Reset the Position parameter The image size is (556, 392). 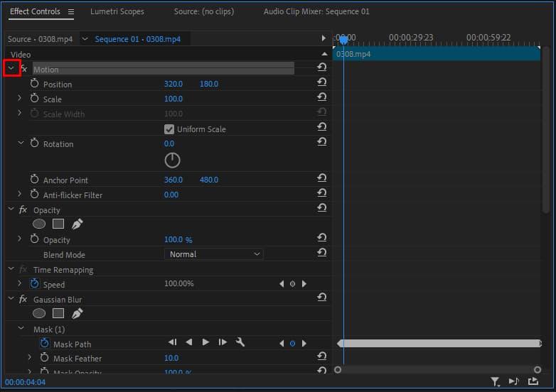tap(321, 83)
